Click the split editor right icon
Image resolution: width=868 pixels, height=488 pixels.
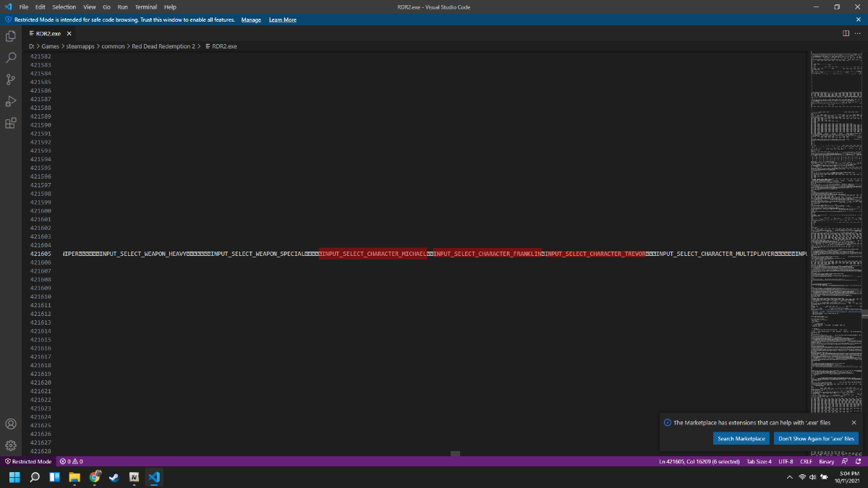point(845,33)
